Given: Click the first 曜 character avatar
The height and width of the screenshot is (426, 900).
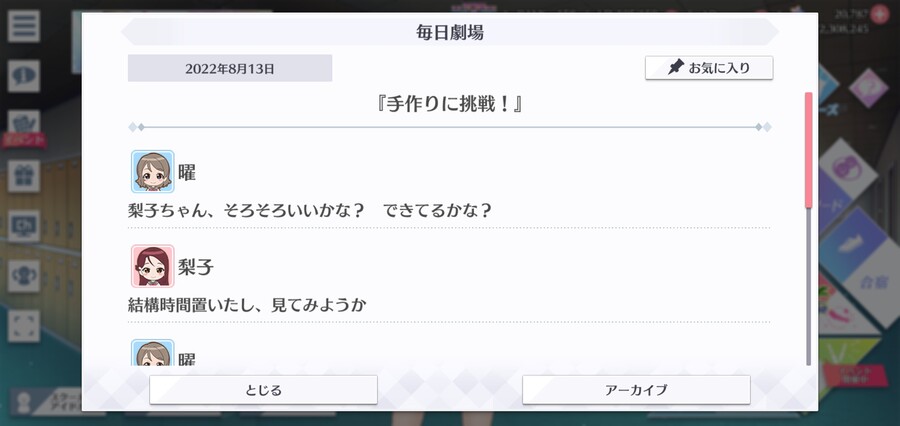Looking at the screenshot, I should tap(153, 172).
